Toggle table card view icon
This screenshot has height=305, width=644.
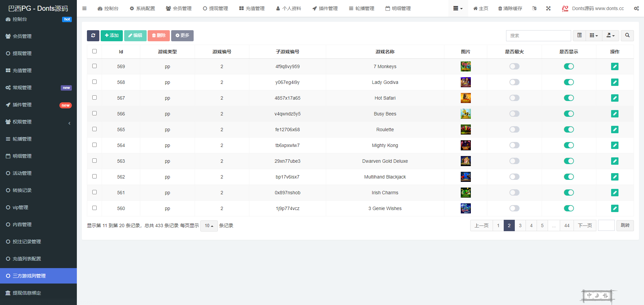coord(579,36)
